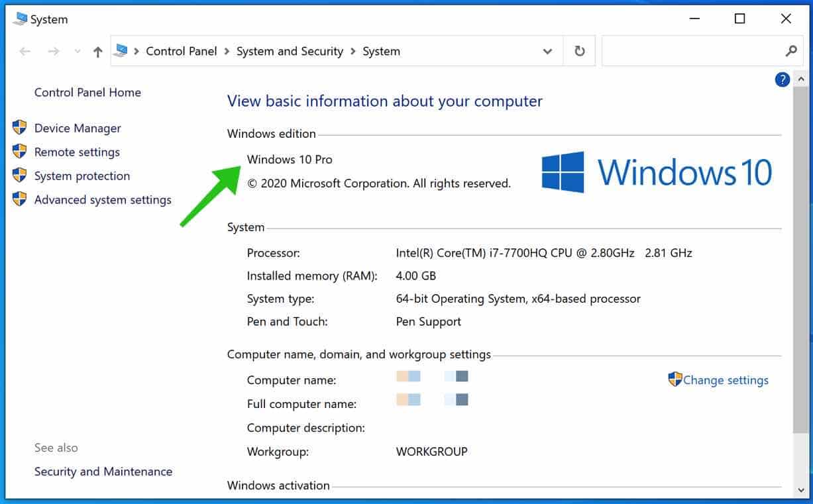Click the back navigation arrow
Image resolution: width=813 pixels, height=504 pixels.
click(x=25, y=52)
